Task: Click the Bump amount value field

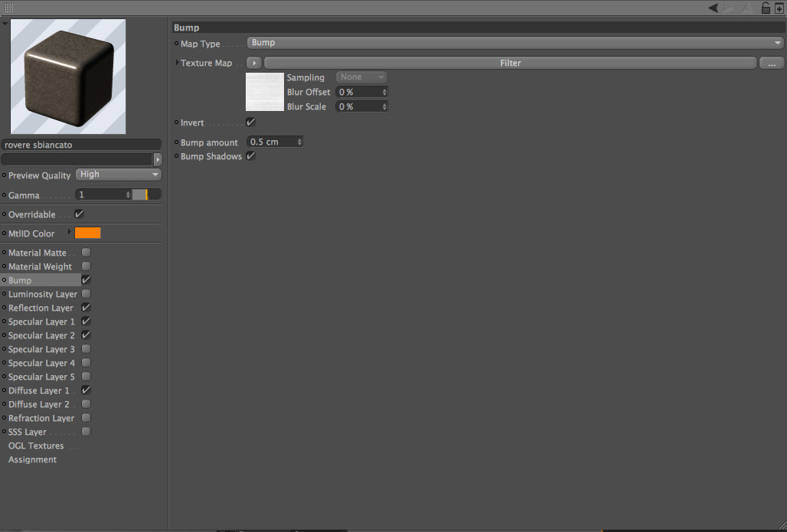Action: click(x=272, y=142)
